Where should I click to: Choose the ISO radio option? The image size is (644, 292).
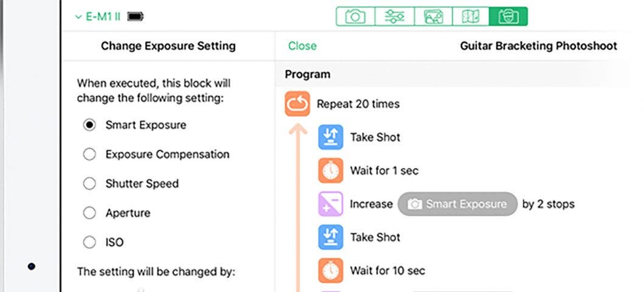89,242
